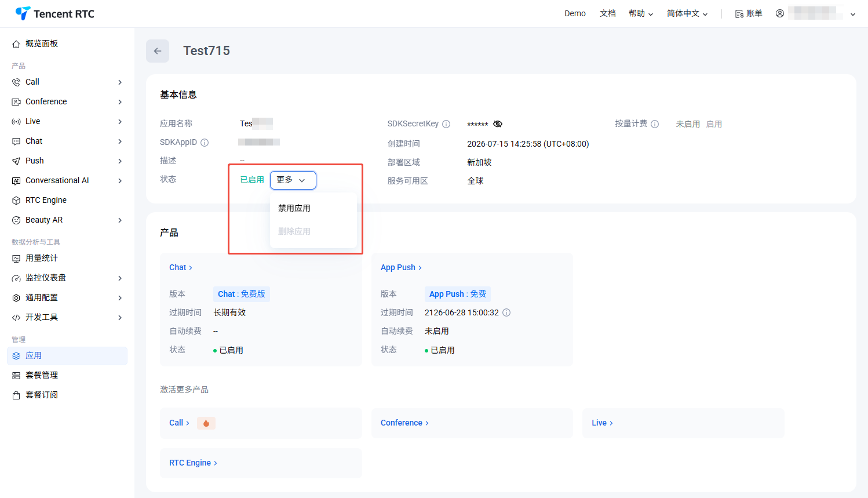Click the info icon beside SDKSecretKey
The image size is (868, 498).
pyautogui.click(x=446, y=124)
